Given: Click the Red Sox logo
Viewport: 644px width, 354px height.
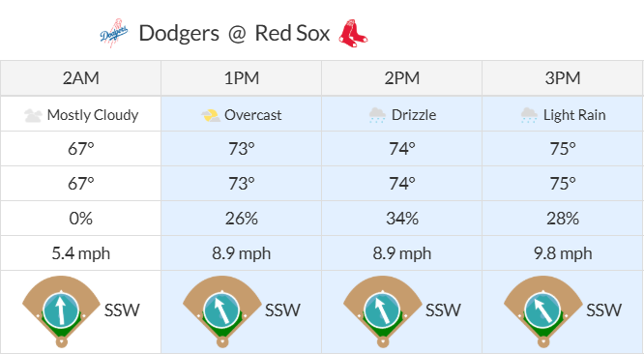Looking at the screenshot, I should pos(353,33).
